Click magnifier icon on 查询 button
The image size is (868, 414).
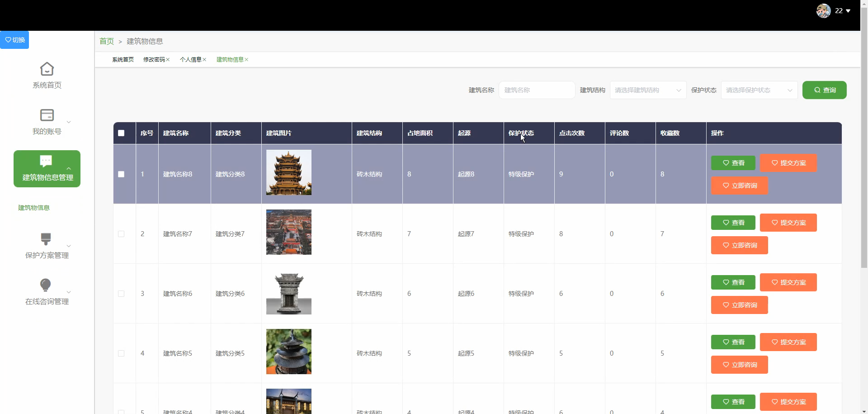click(817, 90)
